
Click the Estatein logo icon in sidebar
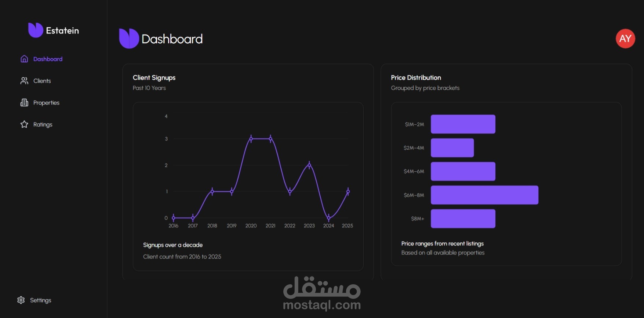[36, 30]
